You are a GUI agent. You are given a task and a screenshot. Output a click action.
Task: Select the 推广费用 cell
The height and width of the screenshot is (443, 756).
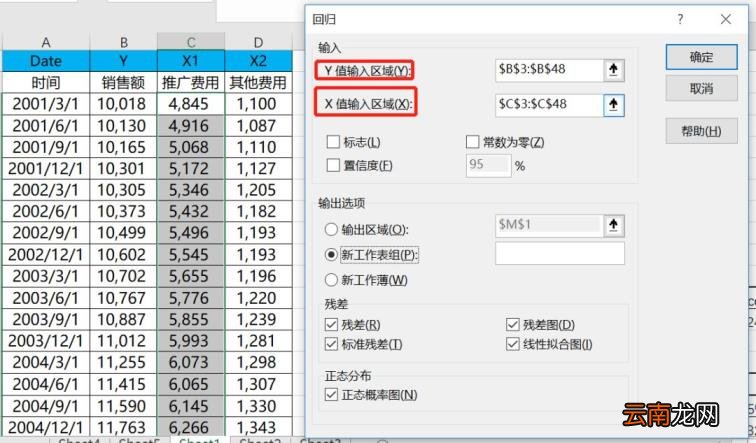coord(191,82)
